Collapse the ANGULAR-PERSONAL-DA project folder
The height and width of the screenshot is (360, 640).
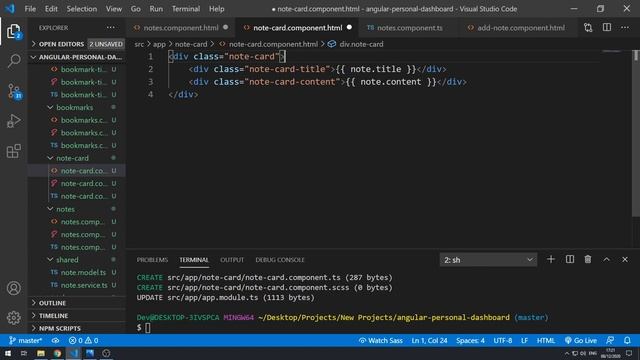(x=77, y=57)
